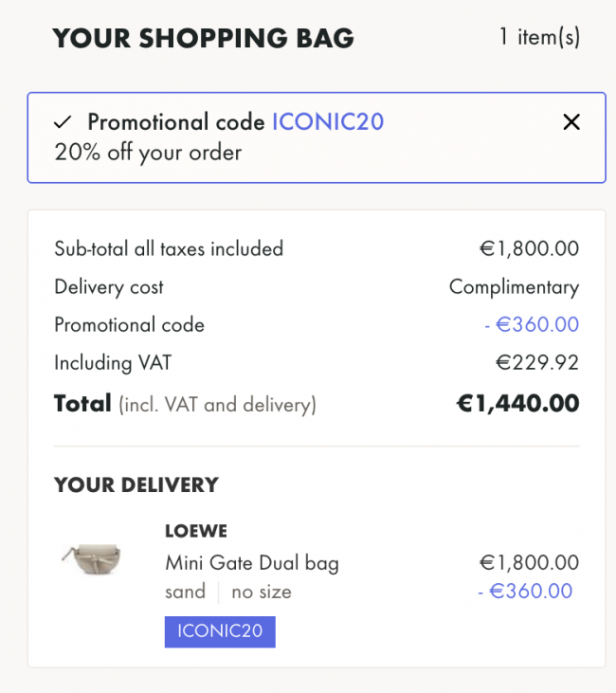
Task: Click the total amount €1,440.00
Action: click(x=517, y=404)
